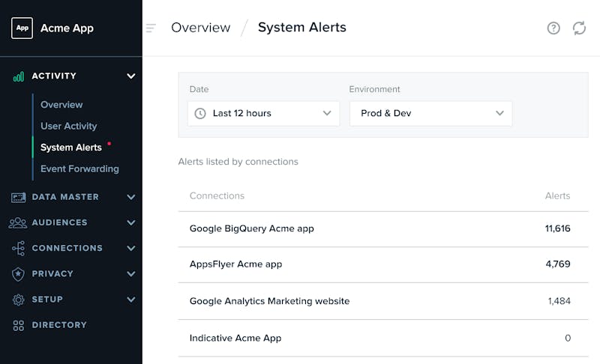The width and height of the screenshot is (600, 364).
Task: Open the Directory grid icon
Action: pyautogui.click(x=18, y=325)
